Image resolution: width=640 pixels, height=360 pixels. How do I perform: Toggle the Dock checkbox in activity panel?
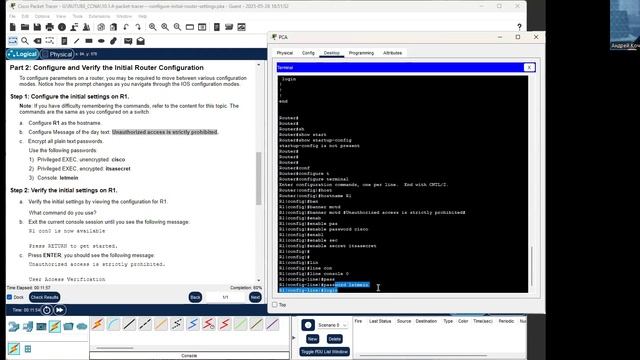click(10, 297)
